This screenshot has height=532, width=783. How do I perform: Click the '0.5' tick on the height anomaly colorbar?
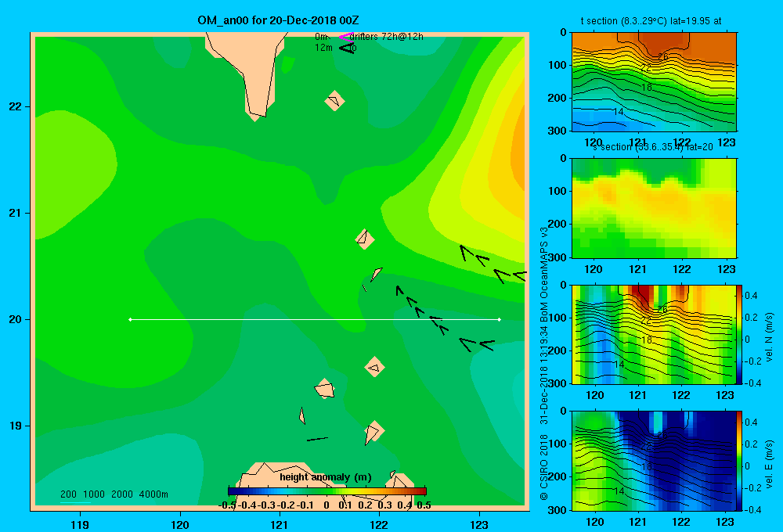pos(424,505)
